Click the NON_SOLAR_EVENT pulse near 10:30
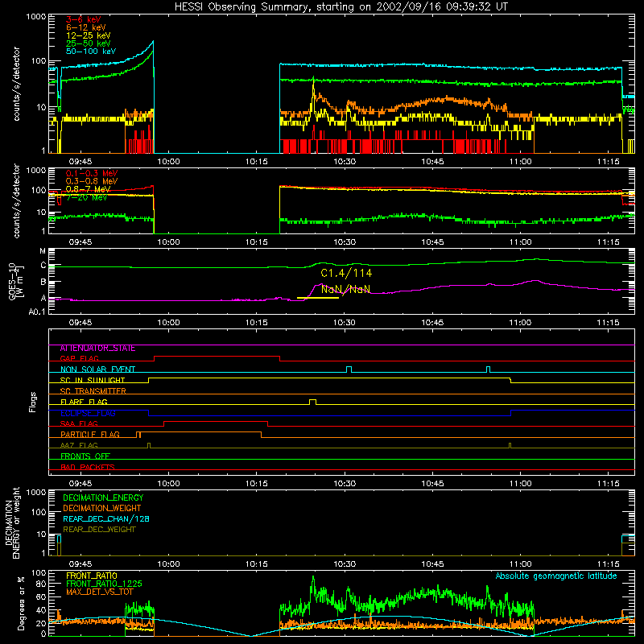This screenshot has height=644, width=644. (349, 369)
